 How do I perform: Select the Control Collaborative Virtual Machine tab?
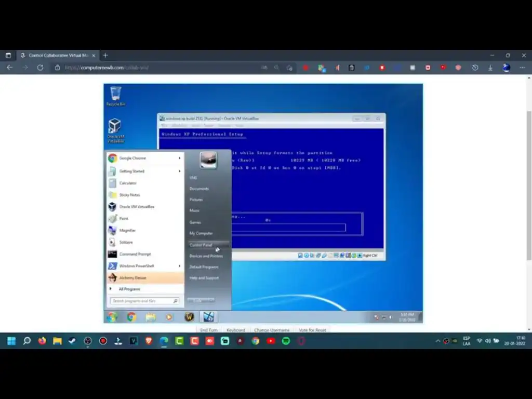click(58, 55)
